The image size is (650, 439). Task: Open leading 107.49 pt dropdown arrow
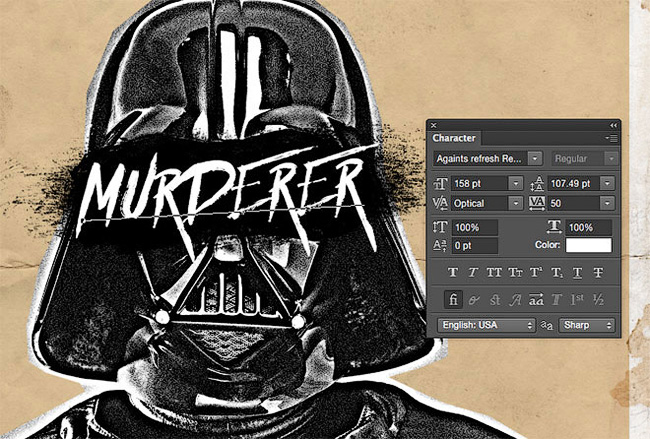(x=607, y=183)
